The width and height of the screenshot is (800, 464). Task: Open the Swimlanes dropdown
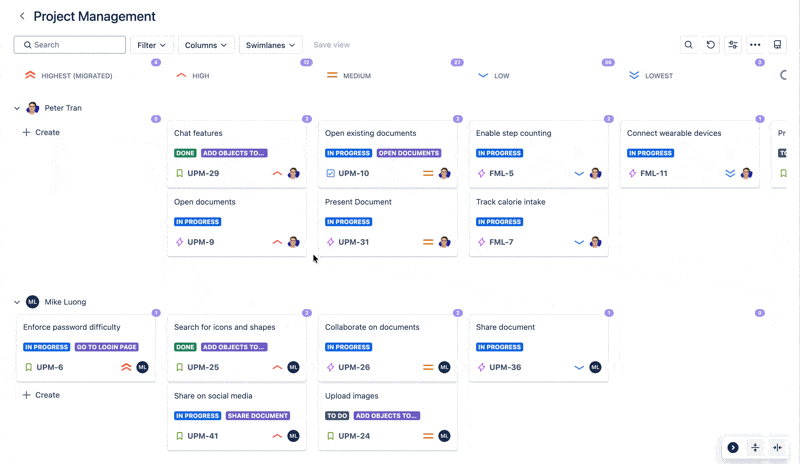270,45
